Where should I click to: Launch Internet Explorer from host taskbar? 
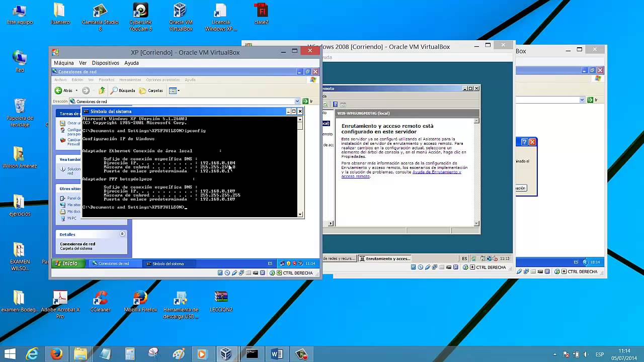tap(32, 354)
